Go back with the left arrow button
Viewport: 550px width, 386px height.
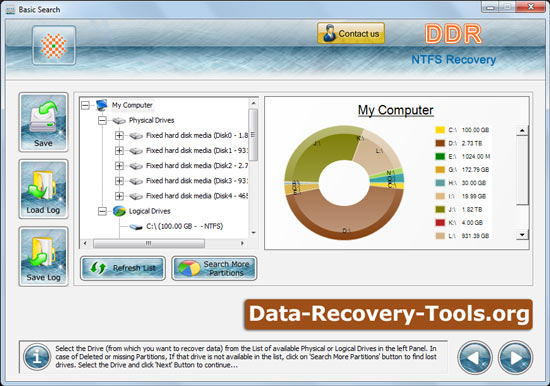pos(475,358)
